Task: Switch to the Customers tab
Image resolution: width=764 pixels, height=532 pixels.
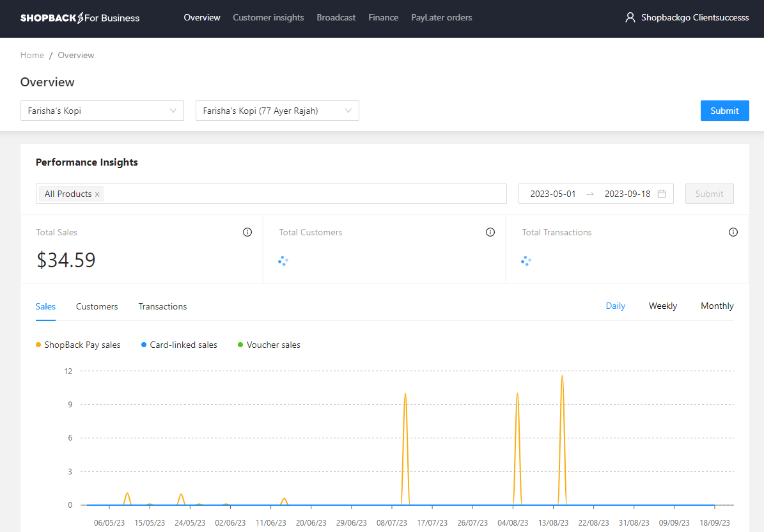Action: coord(97,306)
